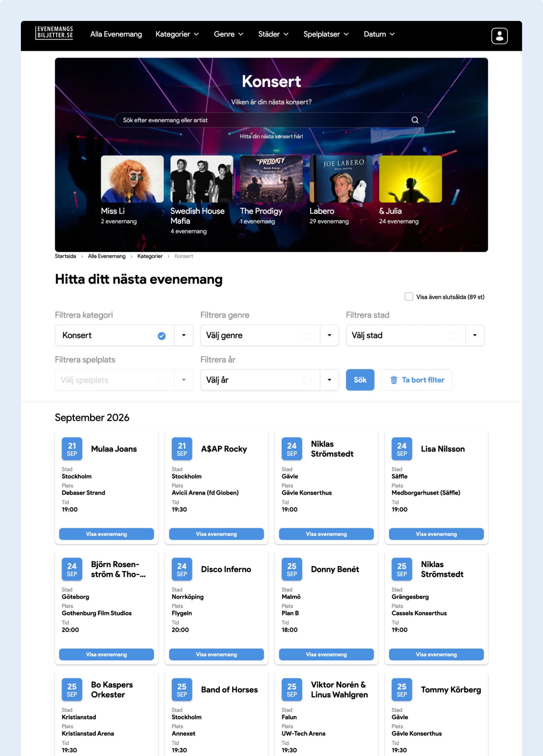
Task: Click the Tommy Körberg event title
Action: (x=451, y=690)
